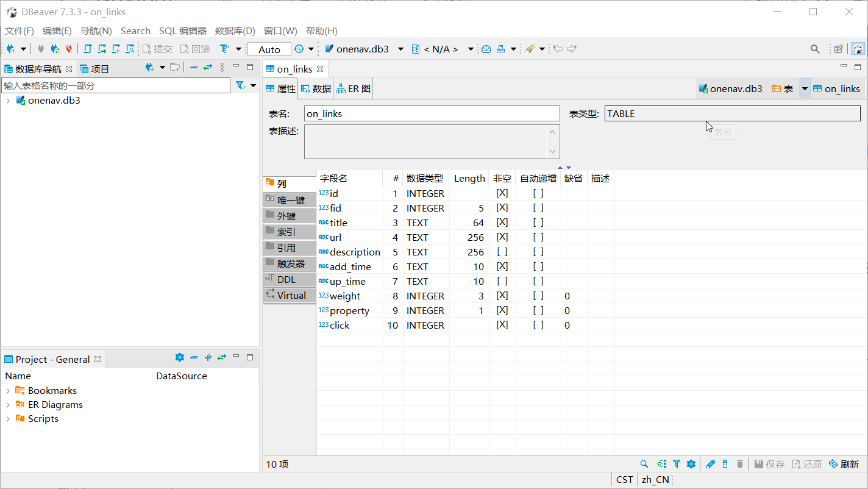
Task: Toggle the not-null checkbox for up_time column
Action: (x=502, y=281)
